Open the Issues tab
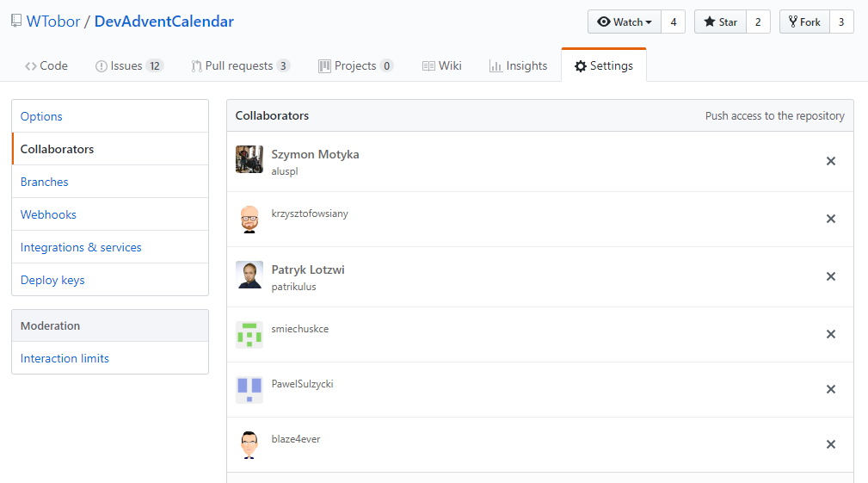Image resolution: width=868 pixels, height=483 pixels. 128,65
